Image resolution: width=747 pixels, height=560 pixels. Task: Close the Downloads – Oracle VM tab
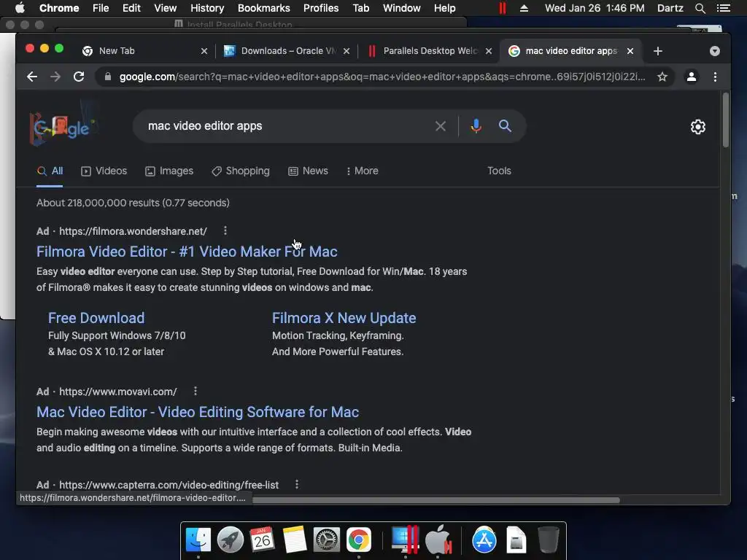pos(347,51)
